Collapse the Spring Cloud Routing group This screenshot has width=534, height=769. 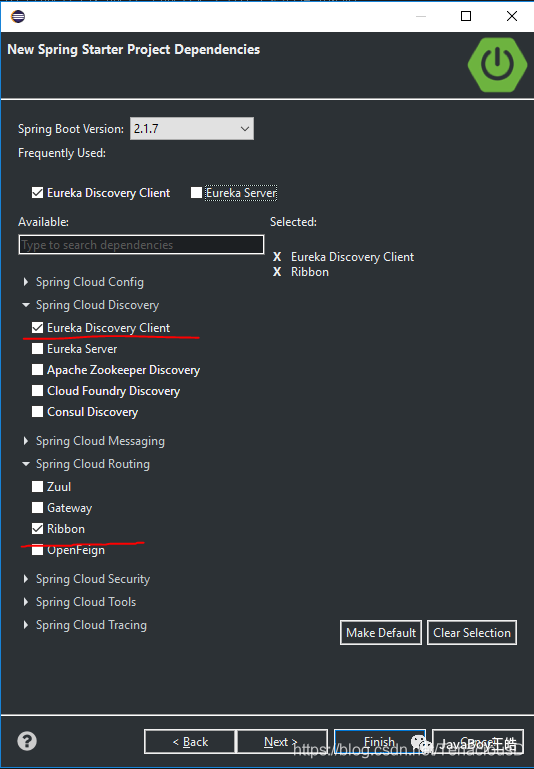[25, 464]
